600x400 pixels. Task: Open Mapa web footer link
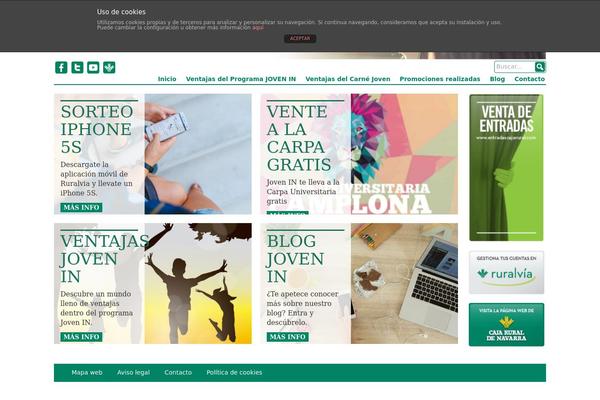click(x=87, y=372)
